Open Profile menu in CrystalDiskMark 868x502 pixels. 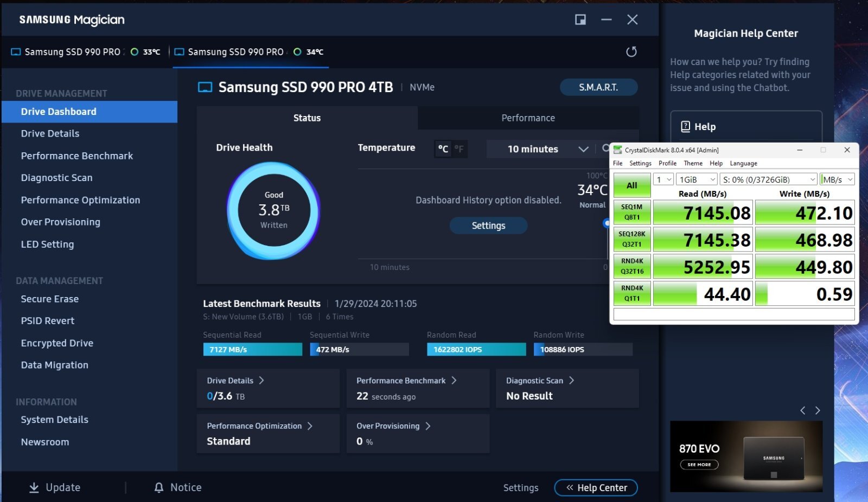(x=667, y=163)
